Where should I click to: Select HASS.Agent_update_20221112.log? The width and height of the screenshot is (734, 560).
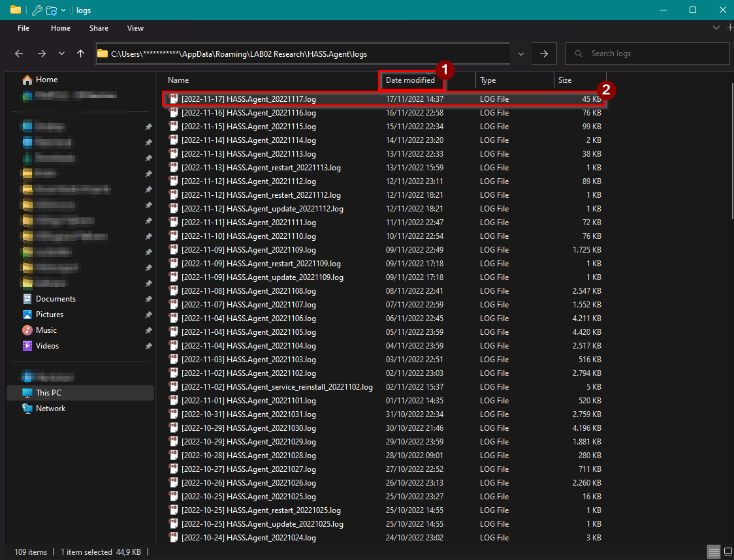pos(262,209)
